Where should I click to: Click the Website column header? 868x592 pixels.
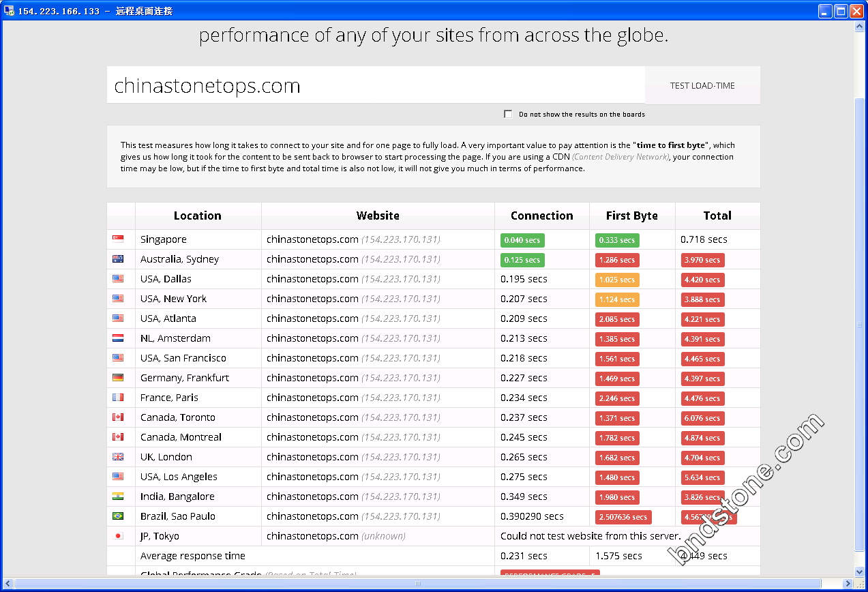[378, 216]
